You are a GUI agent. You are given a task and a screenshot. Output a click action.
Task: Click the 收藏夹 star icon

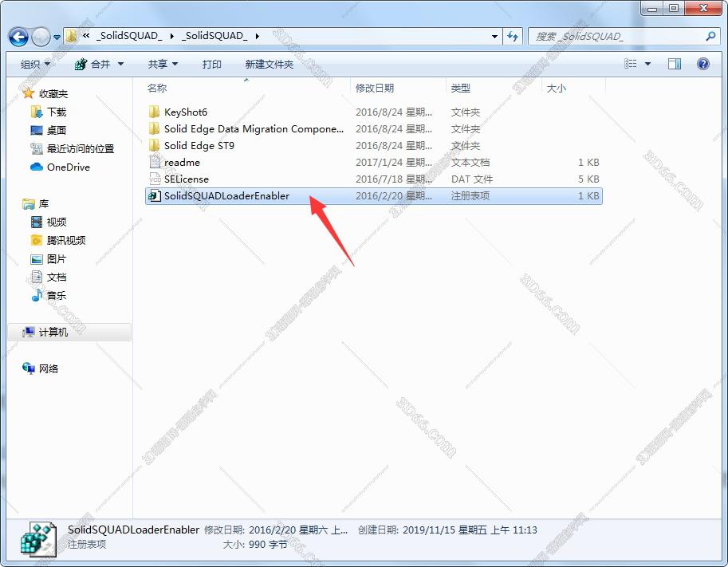point(29,93)
